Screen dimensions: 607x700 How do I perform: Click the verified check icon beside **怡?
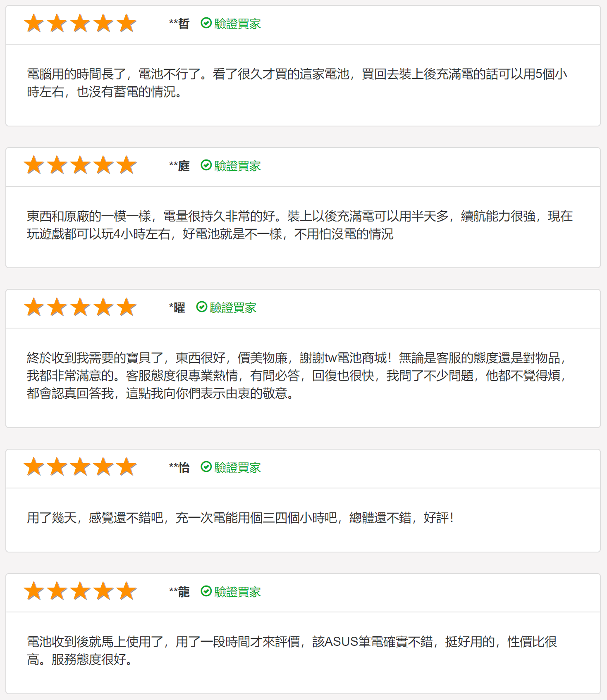point(206,467)
